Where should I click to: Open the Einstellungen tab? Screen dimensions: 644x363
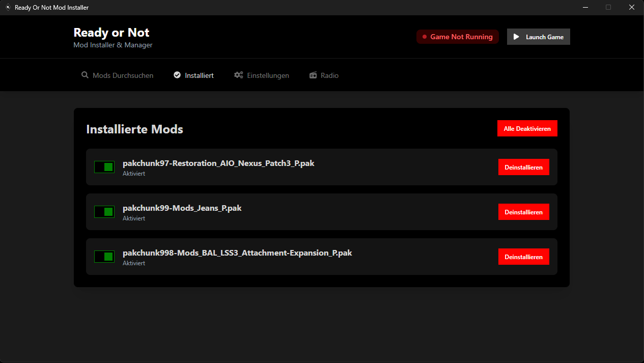pos(262,75)
